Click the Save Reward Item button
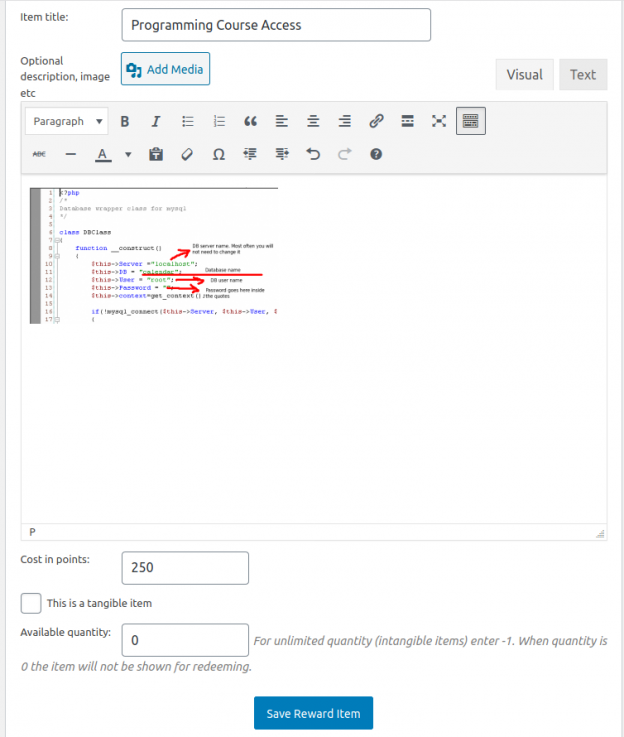Image resolution: width=624 pixels, height=737 pixels. (x=313, y=714)
